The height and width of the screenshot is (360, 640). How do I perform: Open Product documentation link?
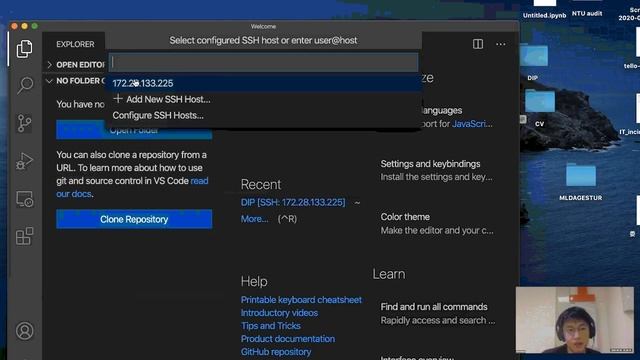pyautogui.click(x=288, y=339)
